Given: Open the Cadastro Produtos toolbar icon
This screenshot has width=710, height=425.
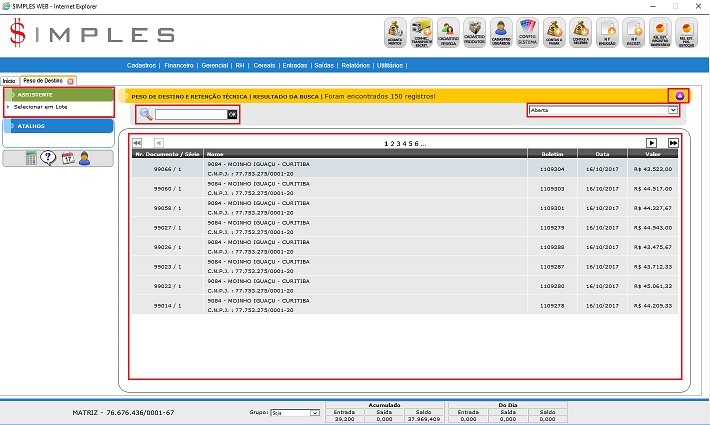Looking at the screenshot, I should click(475, 33).
